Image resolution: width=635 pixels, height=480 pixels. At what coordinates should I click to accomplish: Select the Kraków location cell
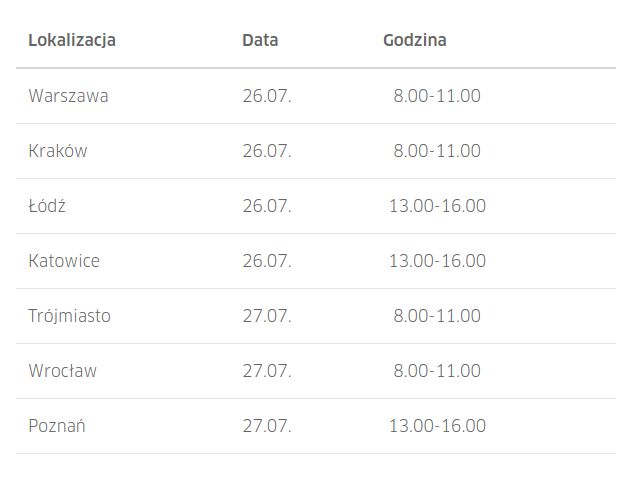58,151
